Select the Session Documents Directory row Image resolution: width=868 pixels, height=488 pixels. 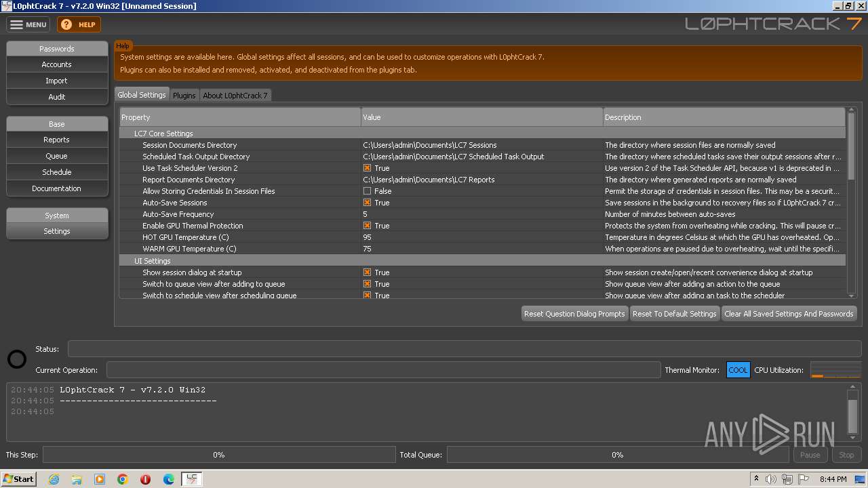click(x=482, y=145)
